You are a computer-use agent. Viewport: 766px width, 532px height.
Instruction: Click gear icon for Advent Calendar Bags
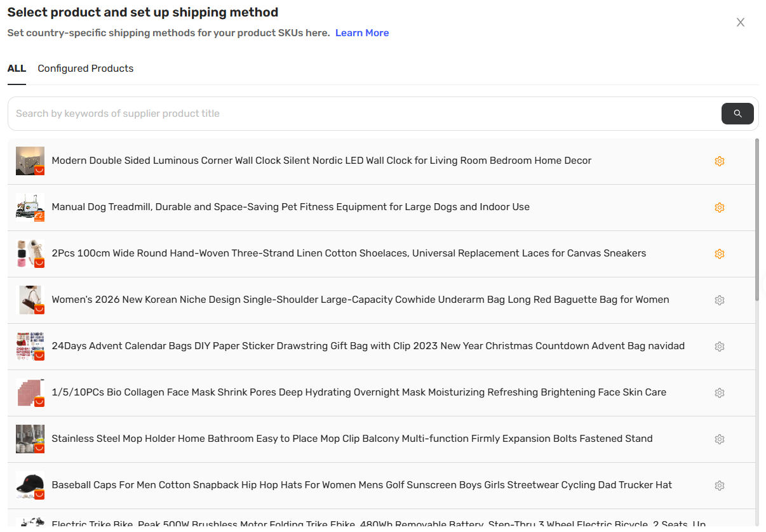click(x=720, y=347)
